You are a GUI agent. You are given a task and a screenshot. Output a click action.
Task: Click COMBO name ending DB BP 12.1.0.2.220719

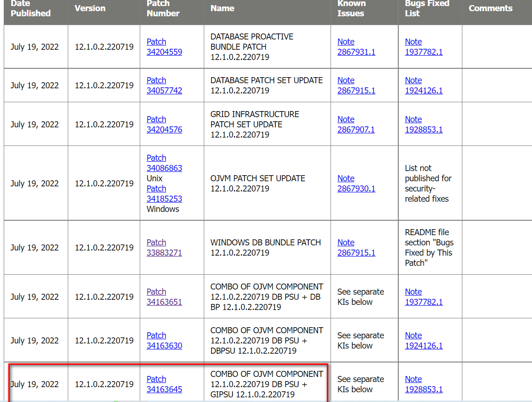(x=266, y=297)
